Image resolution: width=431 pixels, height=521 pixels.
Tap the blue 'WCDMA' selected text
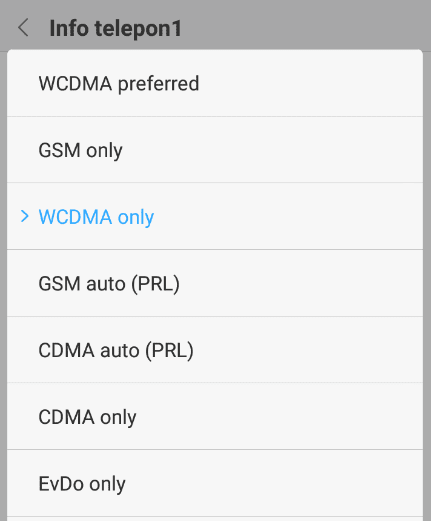click(75, 217)
